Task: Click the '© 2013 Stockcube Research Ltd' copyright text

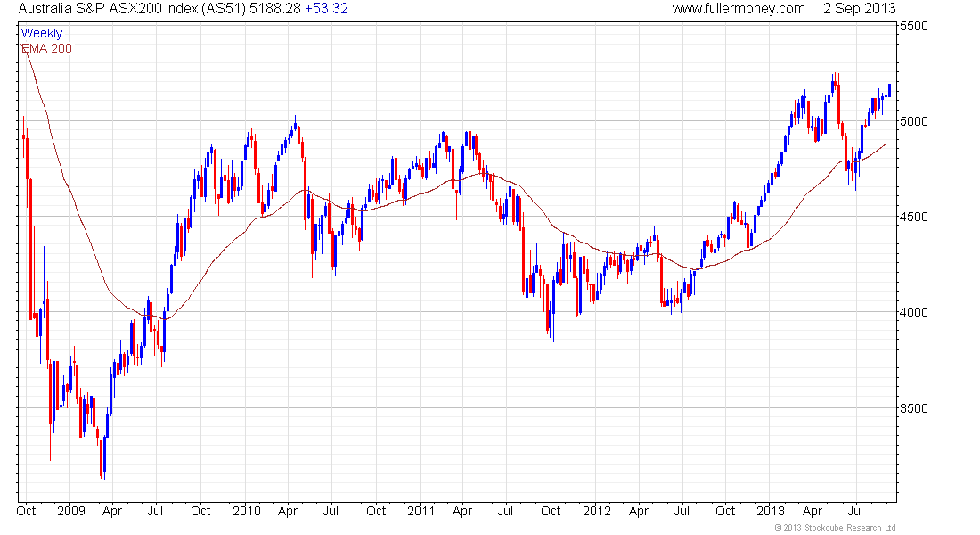Action: tap(835, 528)
